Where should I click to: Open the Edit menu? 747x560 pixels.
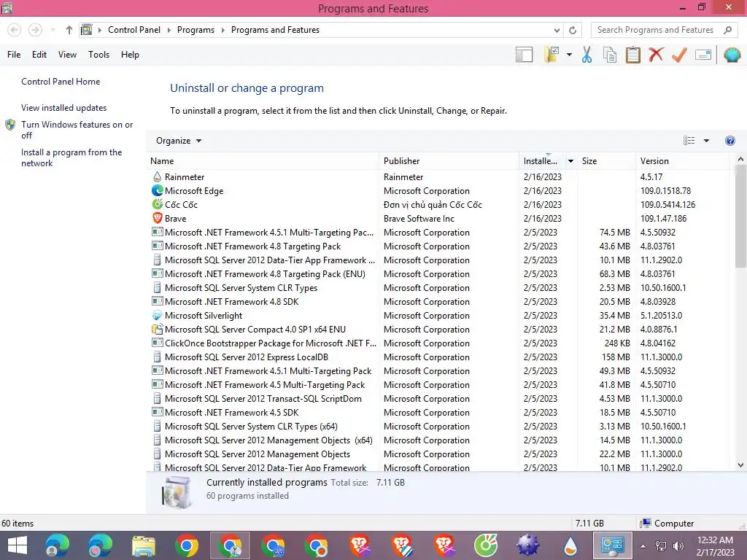pos(39,55)
